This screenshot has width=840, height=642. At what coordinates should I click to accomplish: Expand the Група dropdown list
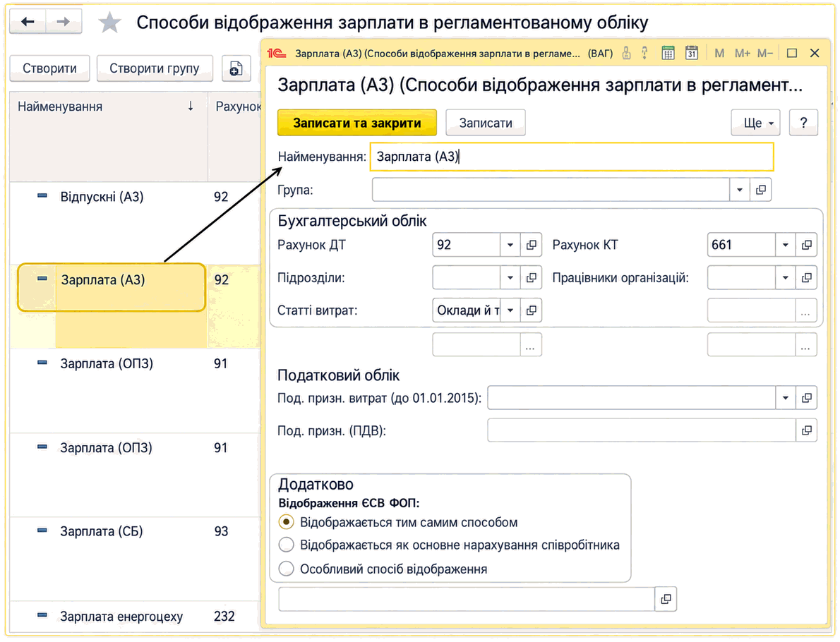click(740, 190)
